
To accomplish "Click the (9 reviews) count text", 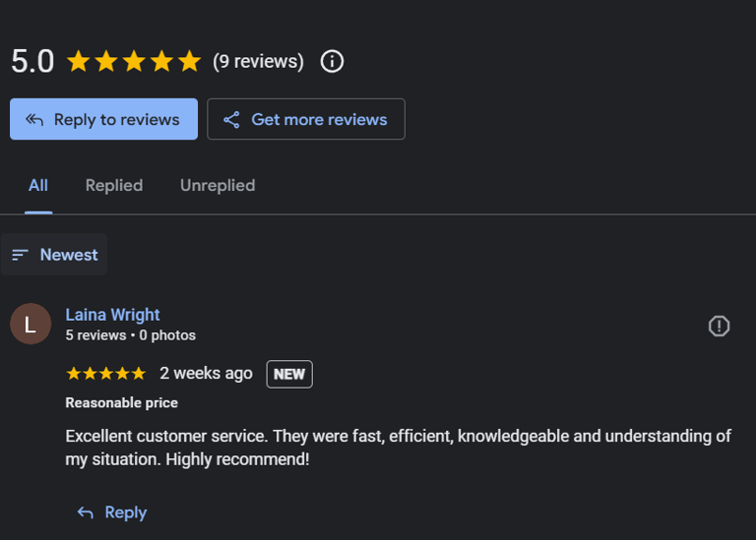I will point(258,62).
